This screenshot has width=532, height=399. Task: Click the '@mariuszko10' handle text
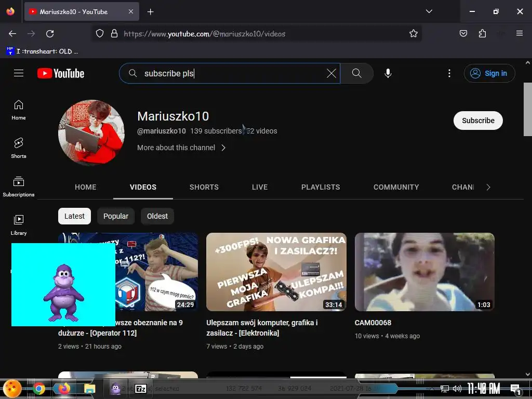(162, 131)
